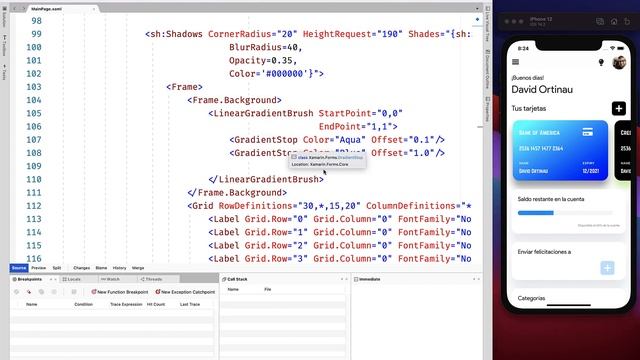
Task: Tap the lightbulb icon in the phone app
Action: pos(601,62)
